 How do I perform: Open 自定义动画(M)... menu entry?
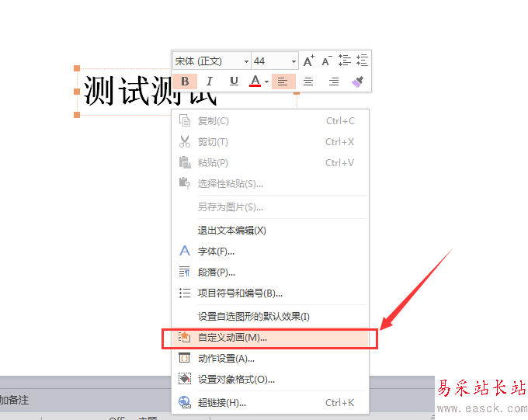click(x=270, y=338)
